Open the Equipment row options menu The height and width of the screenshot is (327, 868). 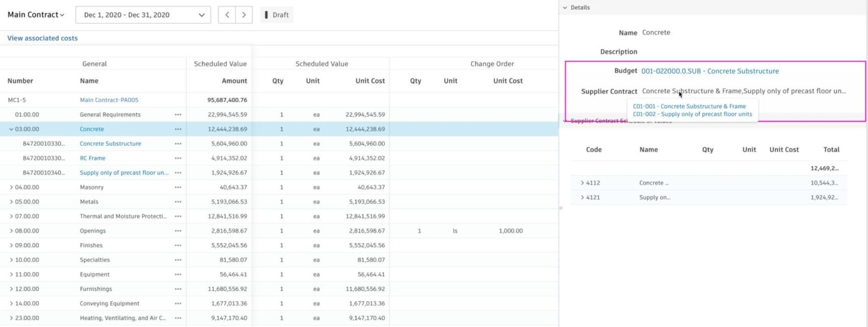point(178,274)
